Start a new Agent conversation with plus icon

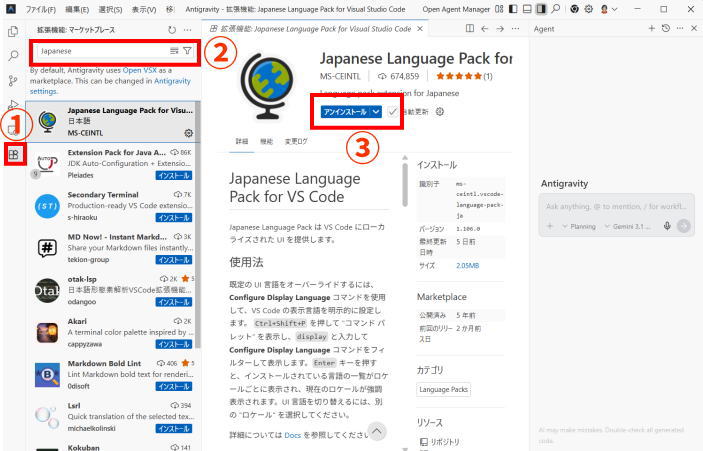coord(652,29)
